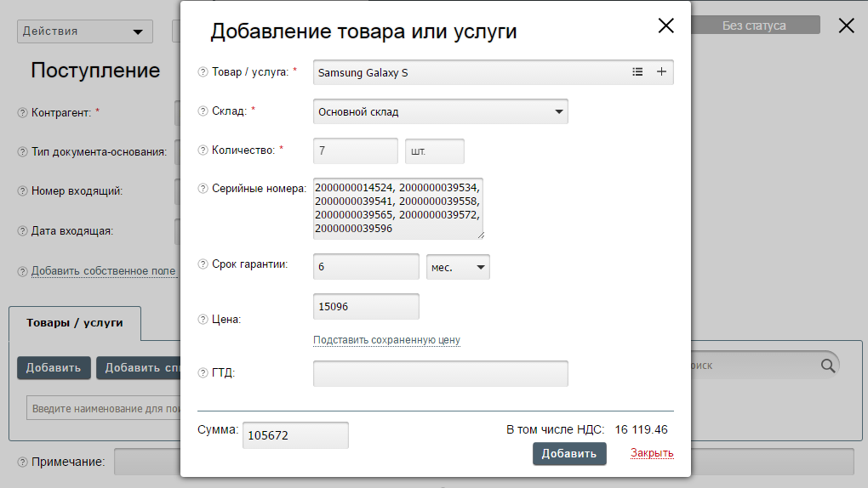Click Подставить сохраненную цену link
Viewport: 868px width, 488px height.
click(x=386, y=340)
